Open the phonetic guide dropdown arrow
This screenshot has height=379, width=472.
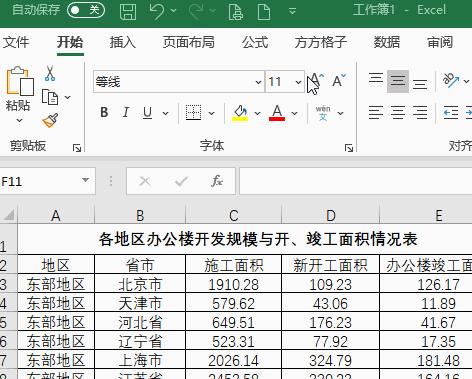click(x=340, y=113)
